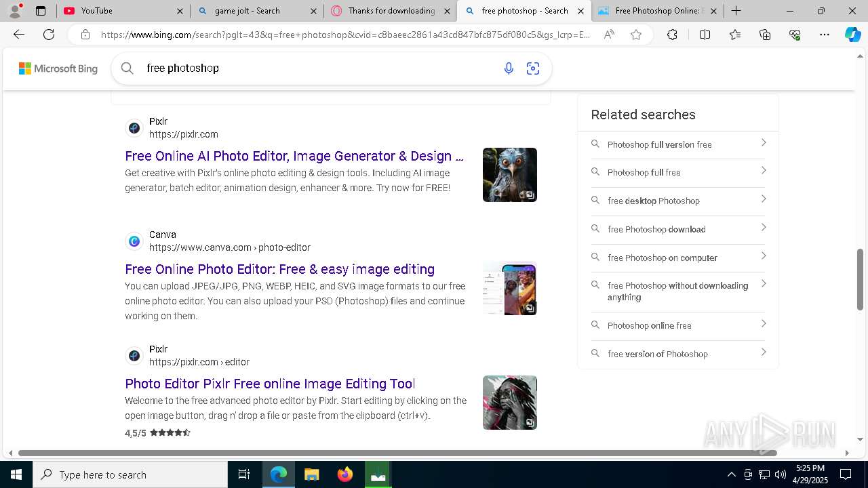Click the 4,5/5 star rating
The image size is (868, 488).
tap(157, 432)
